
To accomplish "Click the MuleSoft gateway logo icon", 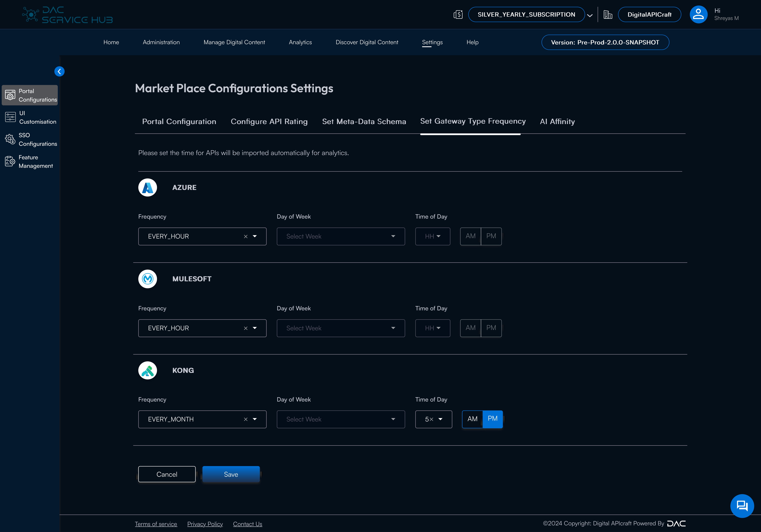I will pos(147,279).
